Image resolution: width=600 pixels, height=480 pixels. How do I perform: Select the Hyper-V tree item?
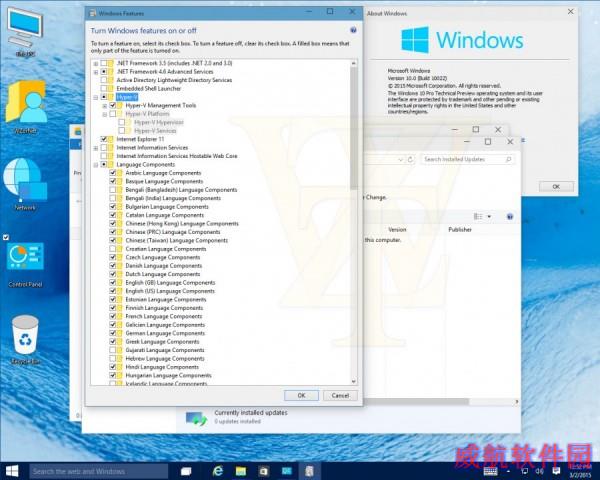(x=126, y=97)
